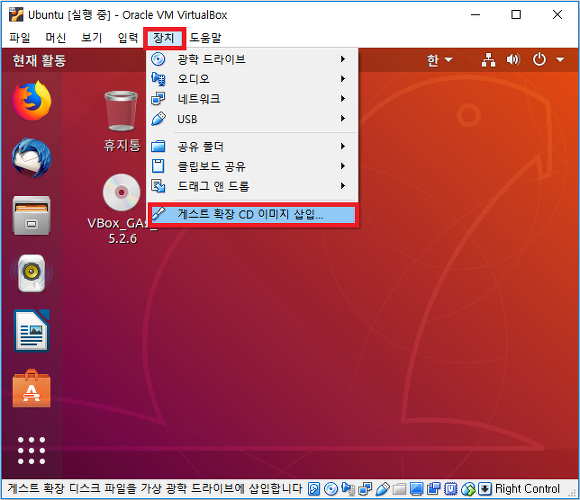The height and width of the screenshot is (500, 580).
Task: Select the 휴지통 trash desktop icon
Action: (122, 122)
